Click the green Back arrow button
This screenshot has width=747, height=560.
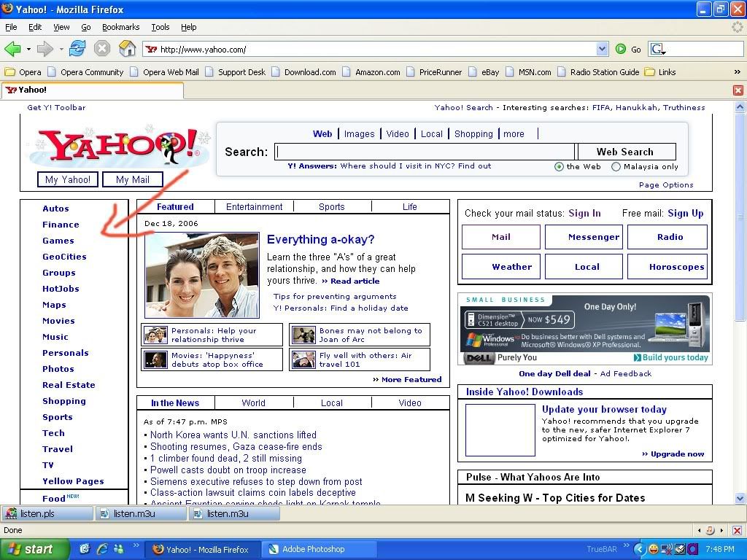pyautogui.click(x=12, y=49)
